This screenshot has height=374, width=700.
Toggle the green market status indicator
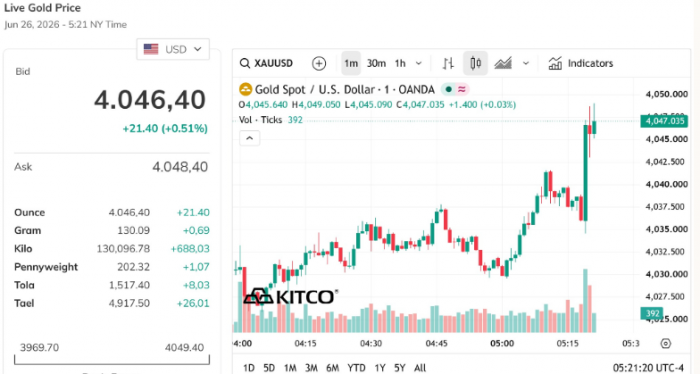[x=449, y=89]
